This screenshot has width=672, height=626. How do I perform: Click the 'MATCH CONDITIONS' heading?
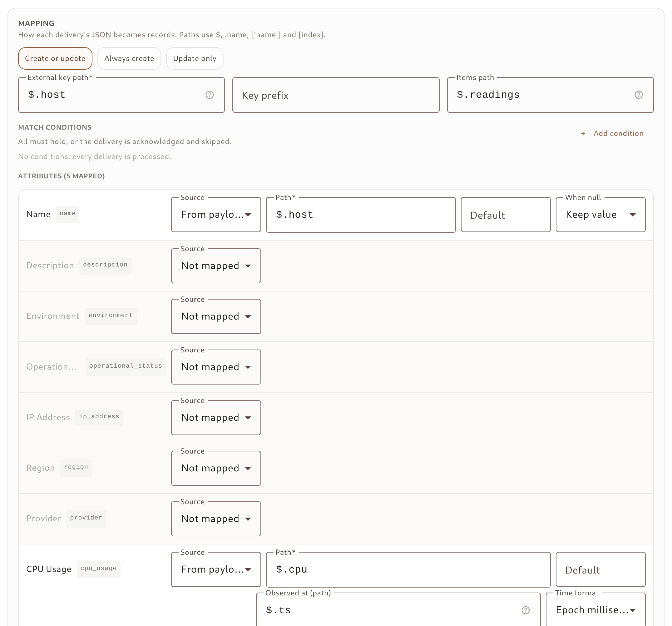[x=55, y=127]
